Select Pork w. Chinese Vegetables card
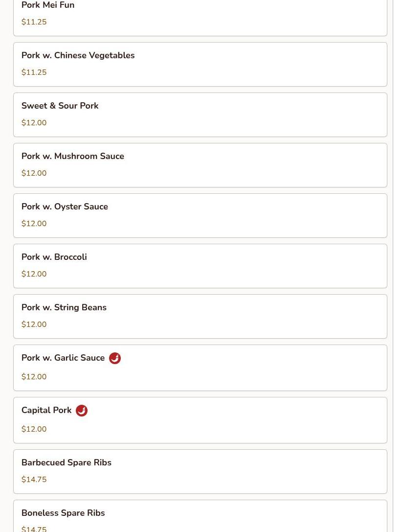The height and width of the screenshot is (532, 403). [x=200, y=65]
